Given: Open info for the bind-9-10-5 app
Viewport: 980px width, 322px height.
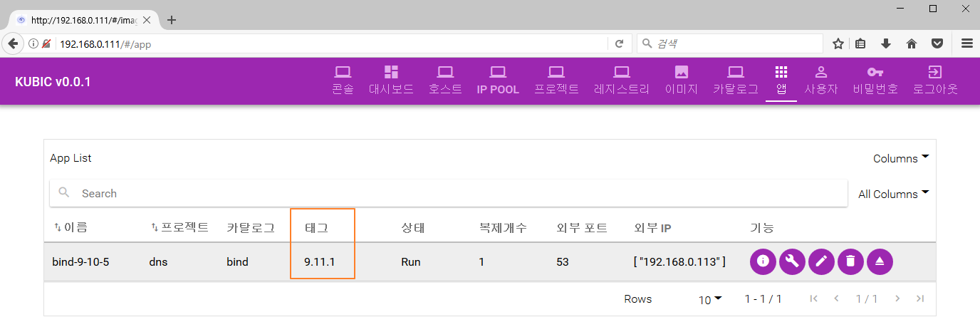Looking at the screenshot, I should (x=763, y=261).
